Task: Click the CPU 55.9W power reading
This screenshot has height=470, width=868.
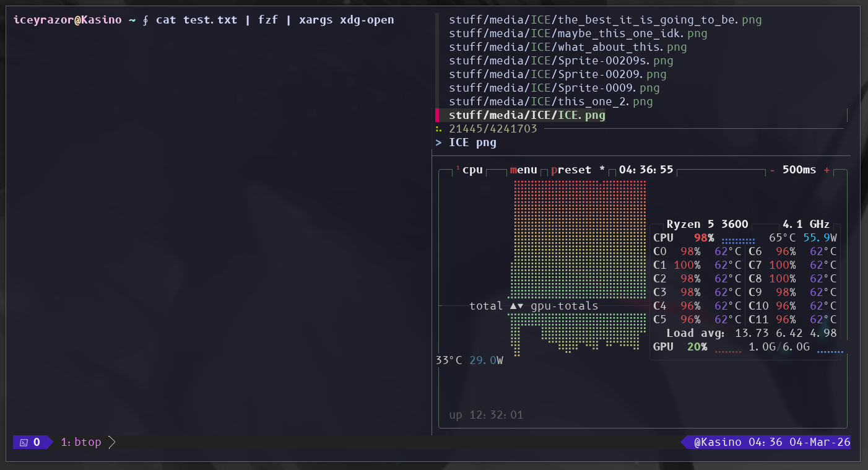Action: 820,238
